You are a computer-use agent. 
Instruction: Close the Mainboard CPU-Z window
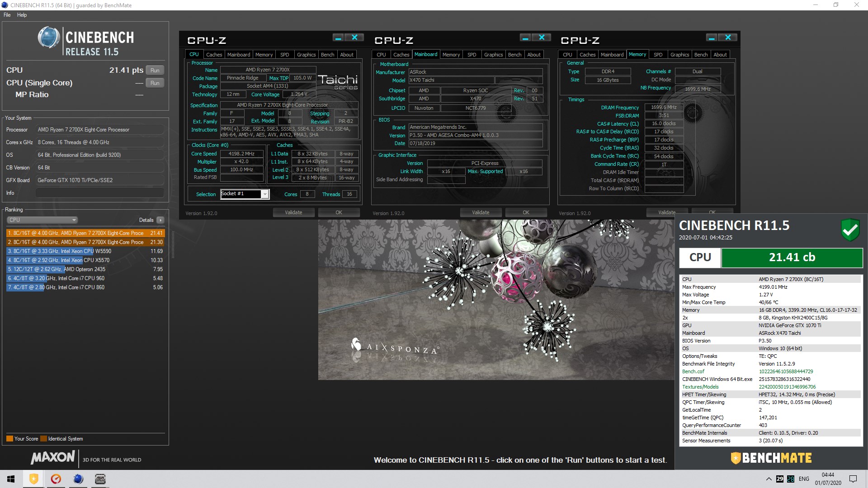pyautogui.click(x=542, y=38)
